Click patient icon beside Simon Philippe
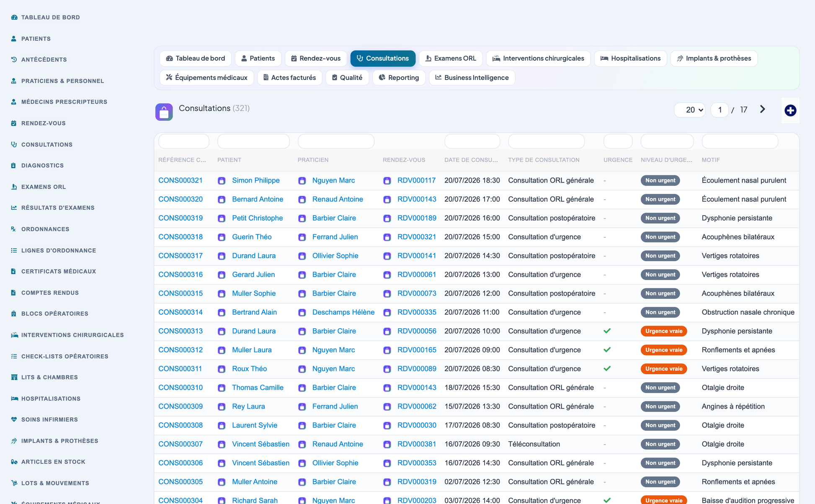This screenshot has height=504, width=815. (x=222, y=181)
